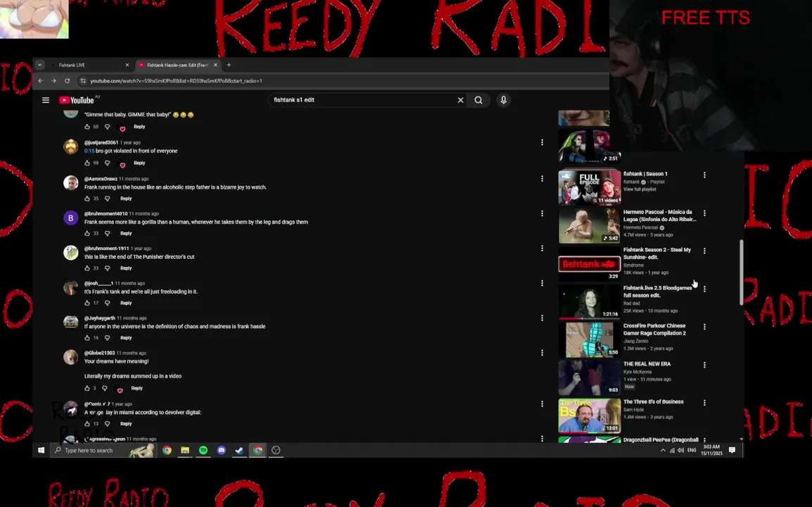Open Spotify from the taskbar
This screenshot has width=812, height=507.
203,450
